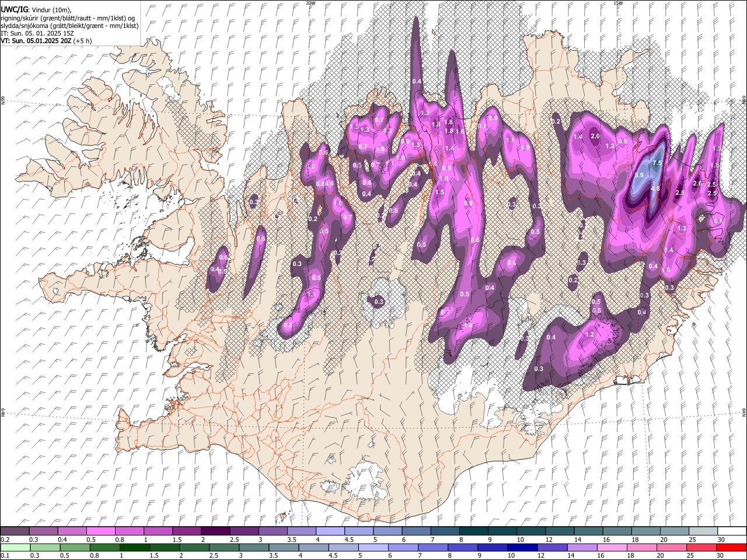Click the '20W' longitude label on the top edge
747x560 pixels.
(x=310, y=2)
